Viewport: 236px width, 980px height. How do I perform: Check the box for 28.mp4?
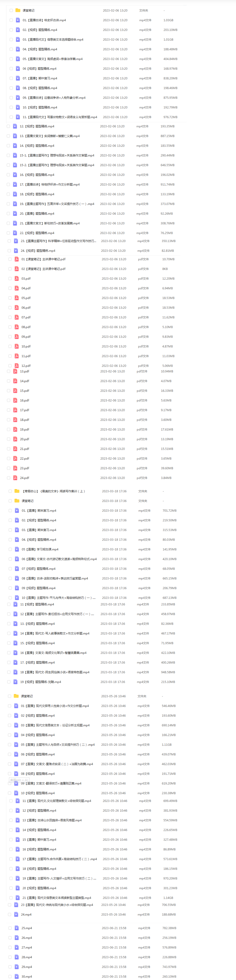pos(10,957)
